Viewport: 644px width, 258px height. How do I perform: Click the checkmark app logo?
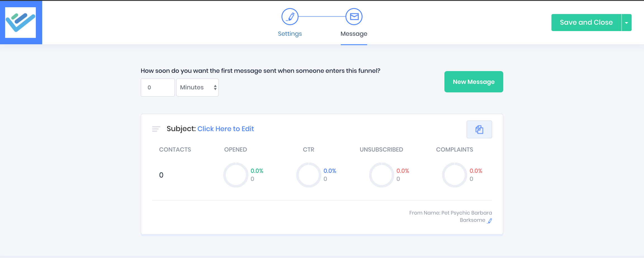21,22
